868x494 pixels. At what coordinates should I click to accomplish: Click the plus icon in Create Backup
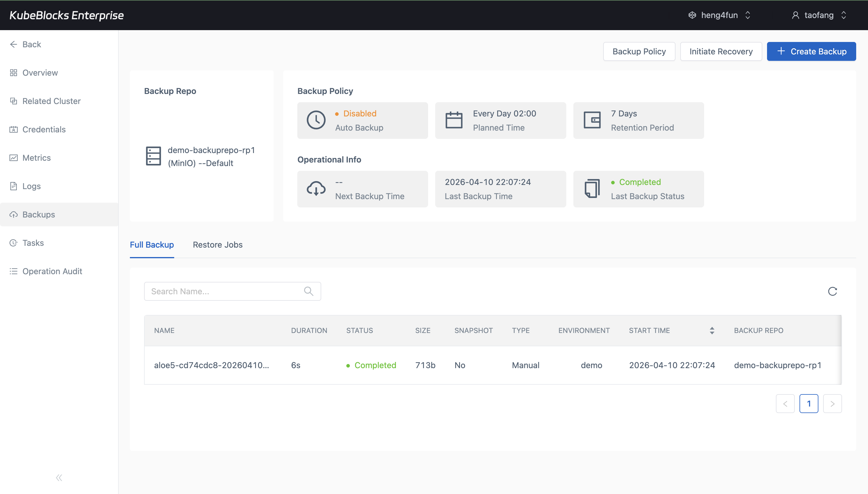tap(781, 51)
